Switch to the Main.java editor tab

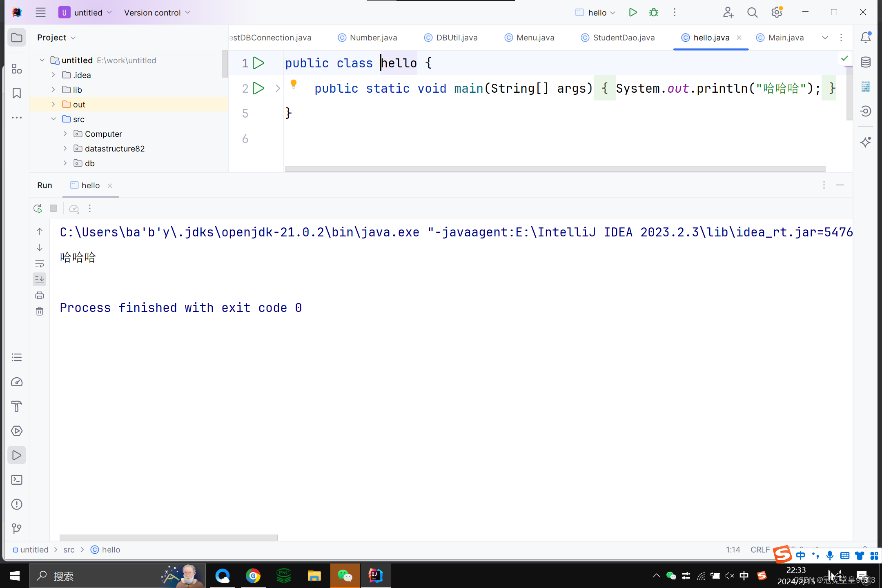click(785, 38)
